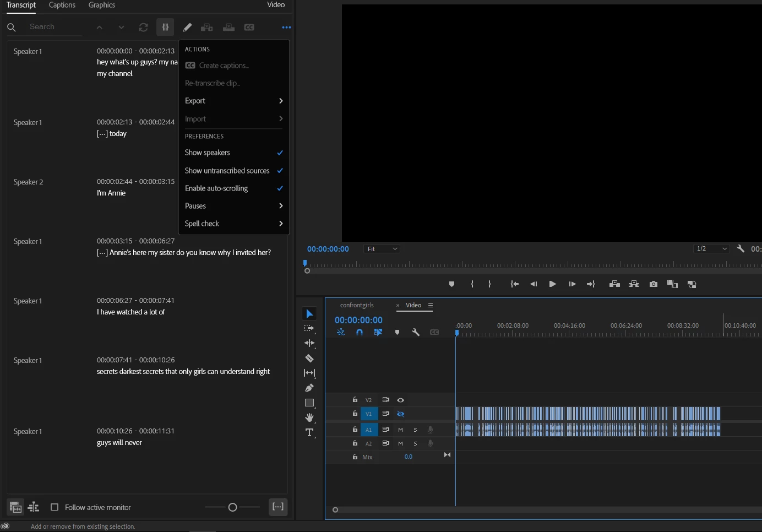Toggle A1 track mute M button
The image size is (762, 532).
pyautogui.click(x=400, y=430)
